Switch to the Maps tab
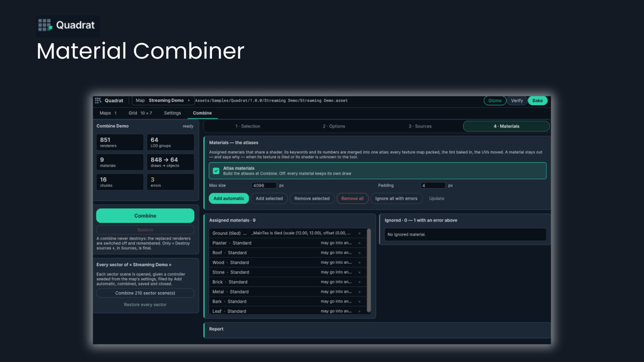Viewport: 644px width, 362px height. pyautogui.click(x=108, y=113)
